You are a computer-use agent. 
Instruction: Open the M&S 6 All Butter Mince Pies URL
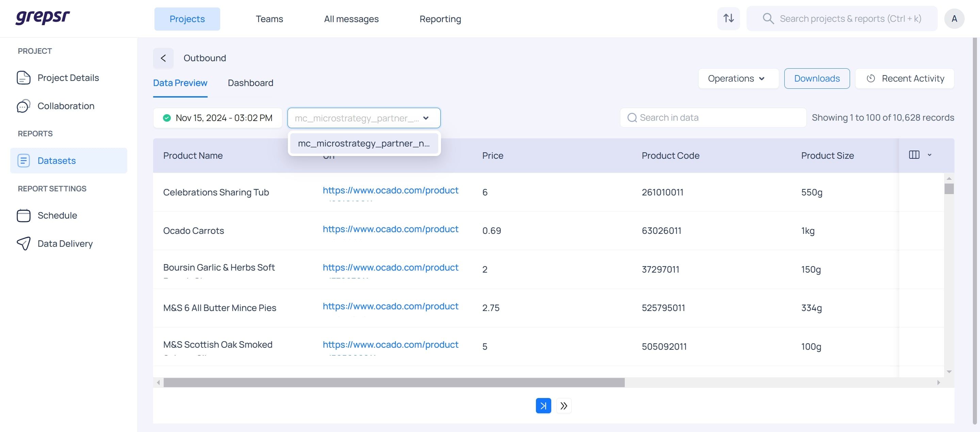tap(390, 307)
